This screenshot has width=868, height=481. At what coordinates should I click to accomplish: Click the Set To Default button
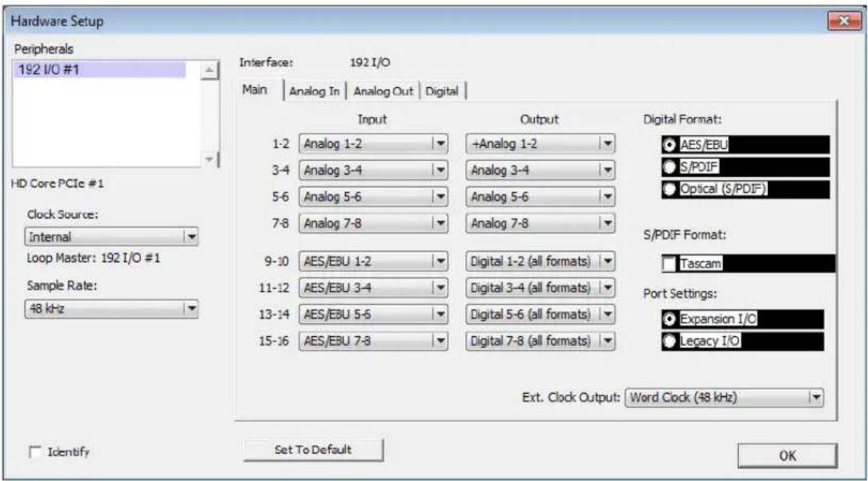coord(313,450)
